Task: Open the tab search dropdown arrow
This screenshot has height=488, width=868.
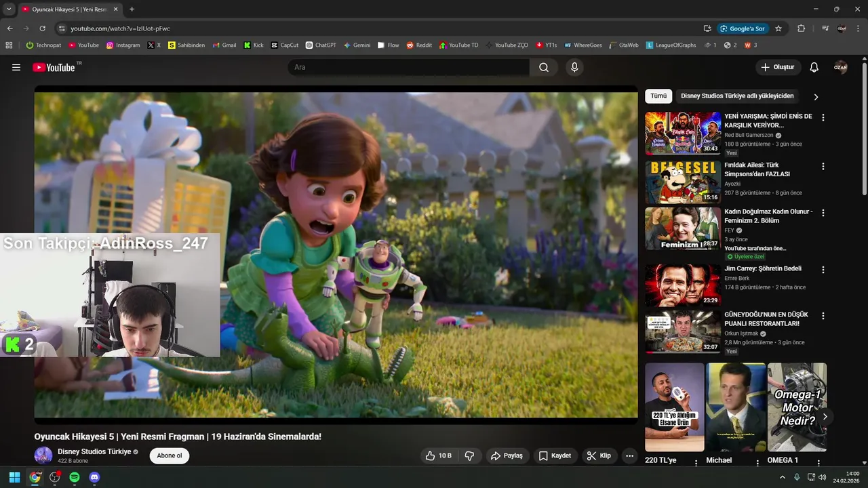Action: click(x=9, y=9)
